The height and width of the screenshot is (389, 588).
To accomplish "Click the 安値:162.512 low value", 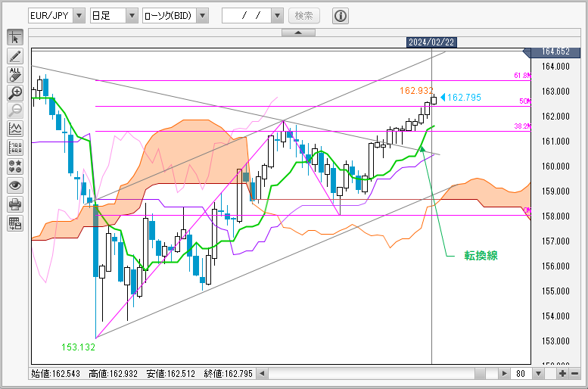I will [x=170, y=374].
